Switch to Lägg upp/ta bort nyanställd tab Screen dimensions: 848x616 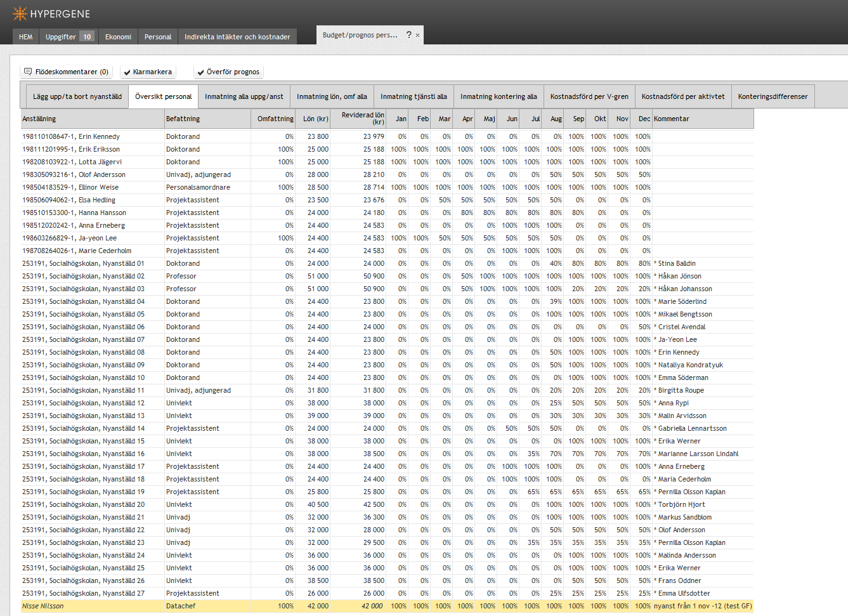77,96
